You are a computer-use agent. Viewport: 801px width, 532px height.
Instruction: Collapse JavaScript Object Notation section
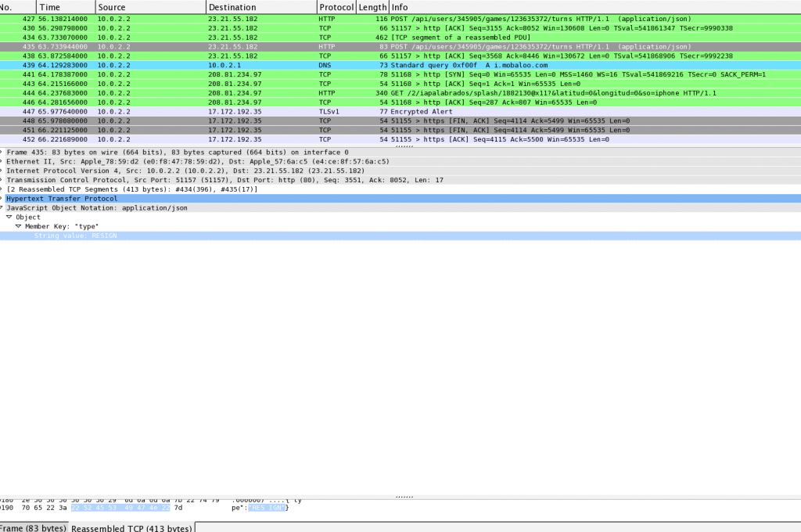[x=2, y=208]
